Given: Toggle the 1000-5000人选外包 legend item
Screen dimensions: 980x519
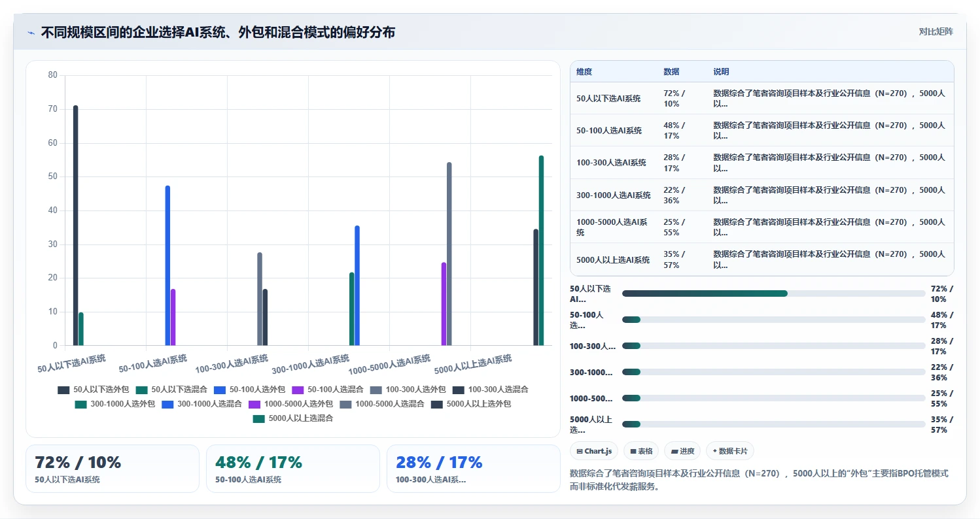Looking at the screenshot, I should 290,404.
